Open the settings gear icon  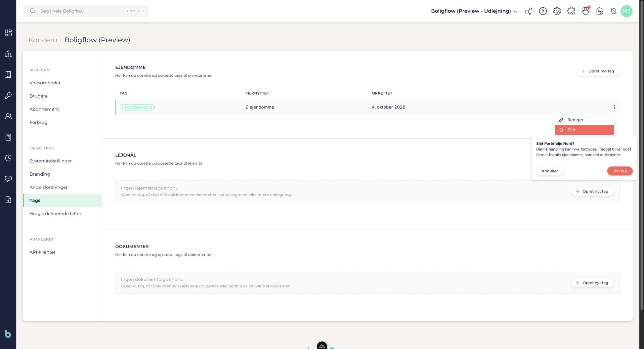(557, 11)
